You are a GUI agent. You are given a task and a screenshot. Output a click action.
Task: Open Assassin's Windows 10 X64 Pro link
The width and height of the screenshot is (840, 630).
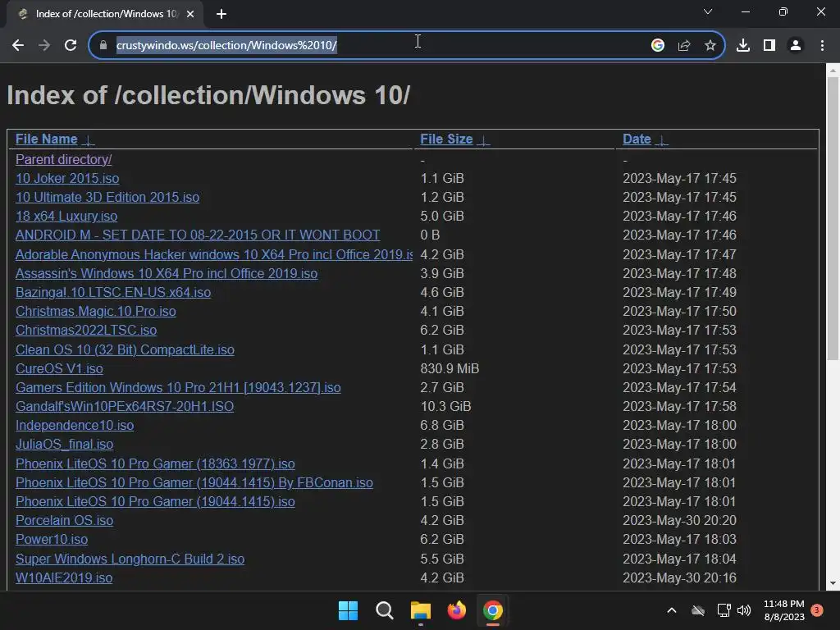(167, 273)
